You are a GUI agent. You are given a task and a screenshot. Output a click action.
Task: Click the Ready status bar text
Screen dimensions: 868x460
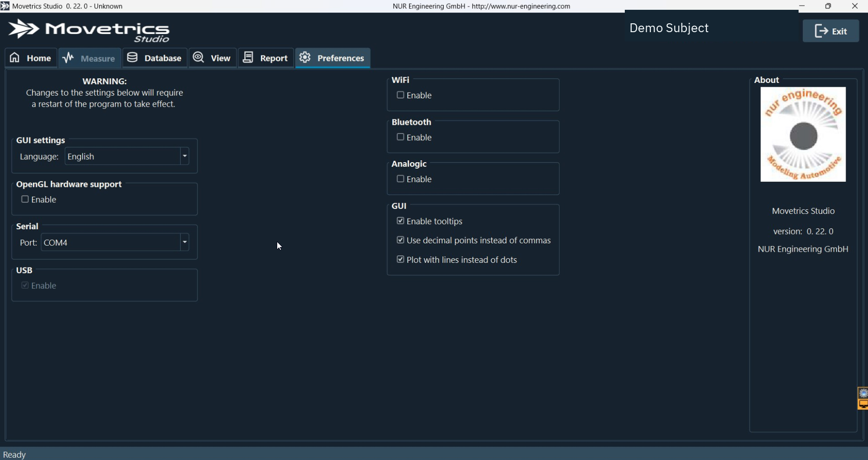point(14,454)
